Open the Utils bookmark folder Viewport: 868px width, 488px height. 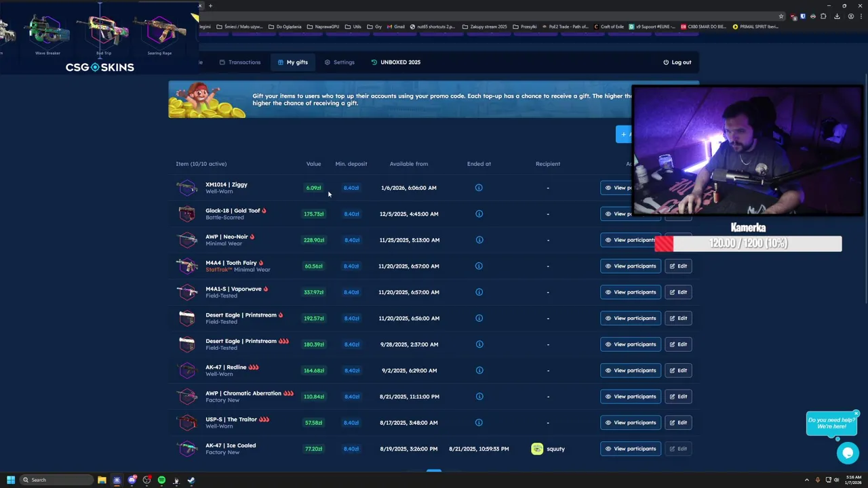coord(353,26)
